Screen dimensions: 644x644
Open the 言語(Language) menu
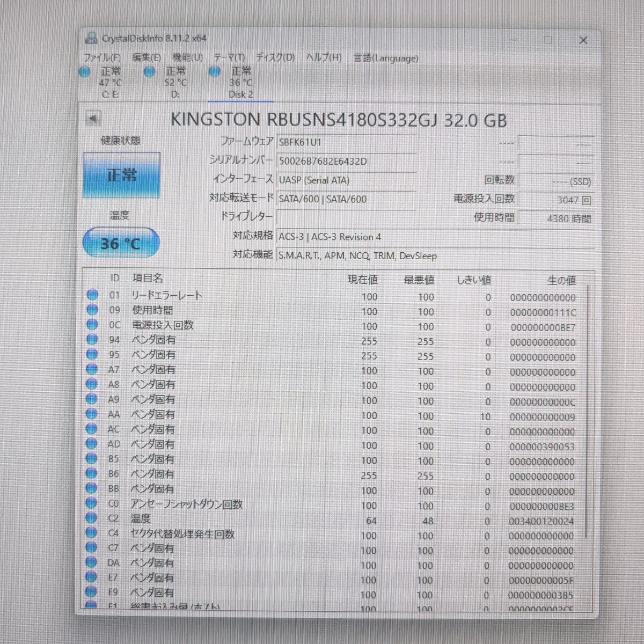385,58
